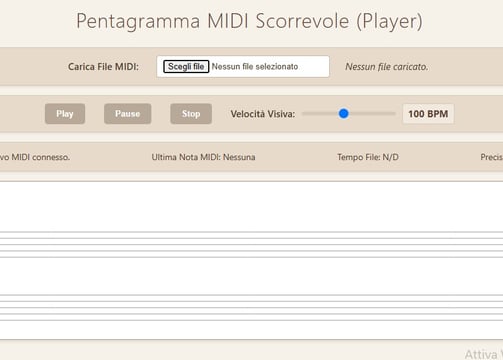This screenshot has width=503, height=360.
Task: Click the 'Nessun file selezionato' text
Action: (255, 66)
